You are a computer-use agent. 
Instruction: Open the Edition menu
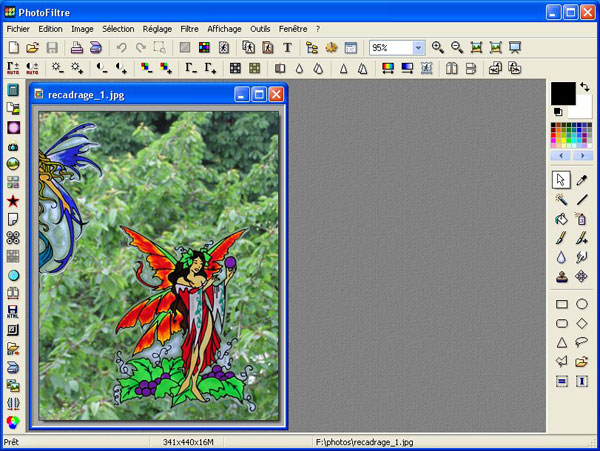(50, 29)
